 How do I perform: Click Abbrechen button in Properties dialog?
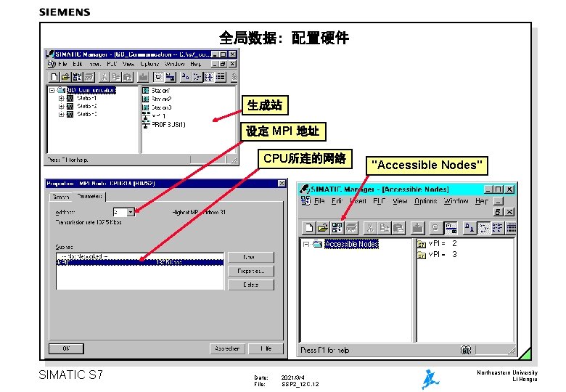point(227,348)
